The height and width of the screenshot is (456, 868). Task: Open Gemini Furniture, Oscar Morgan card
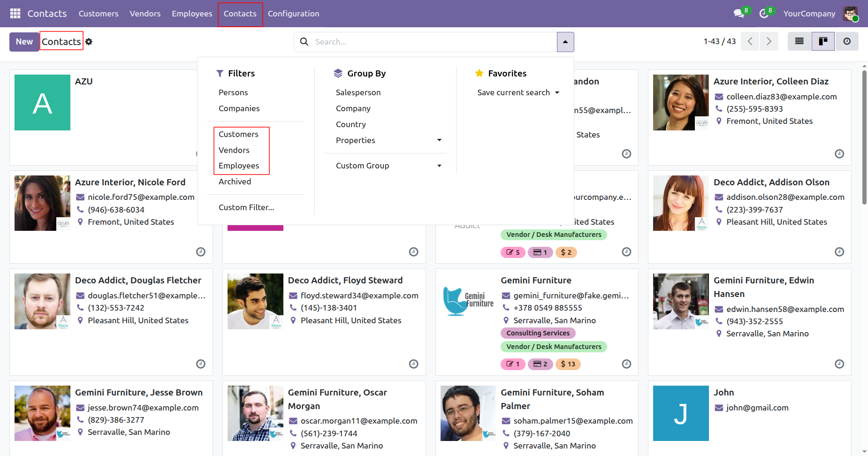point(324,418)
